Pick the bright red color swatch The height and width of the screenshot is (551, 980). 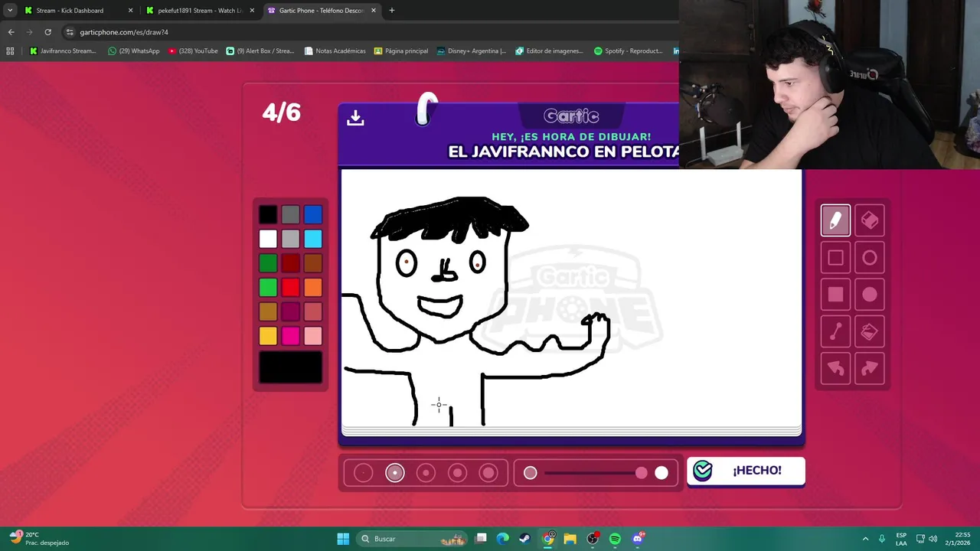tap(290, 288)
